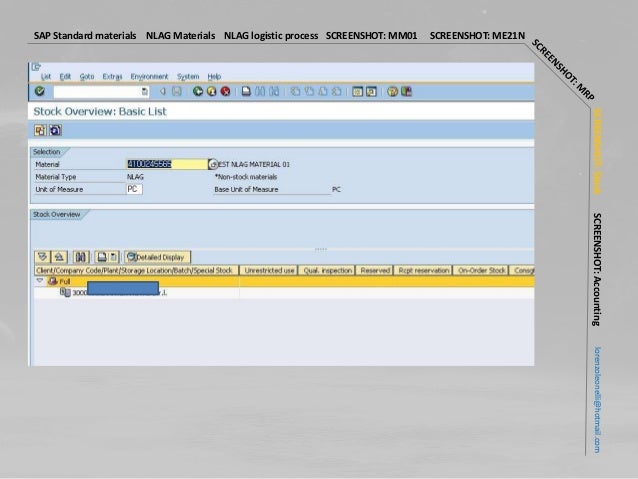
Task: Click the Collapse subtree icon in stock toolbar
Action: pyautogui.click(x=59, y=257)
